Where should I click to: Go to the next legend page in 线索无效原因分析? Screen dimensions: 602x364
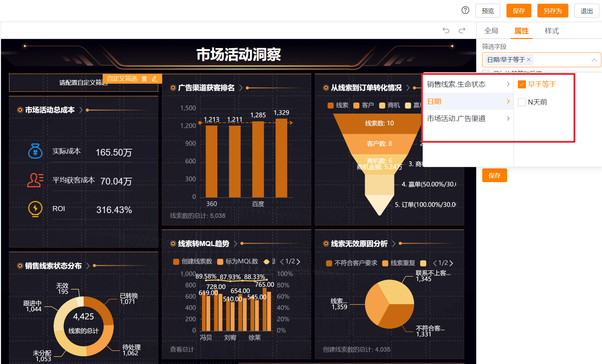coord(451,263)
